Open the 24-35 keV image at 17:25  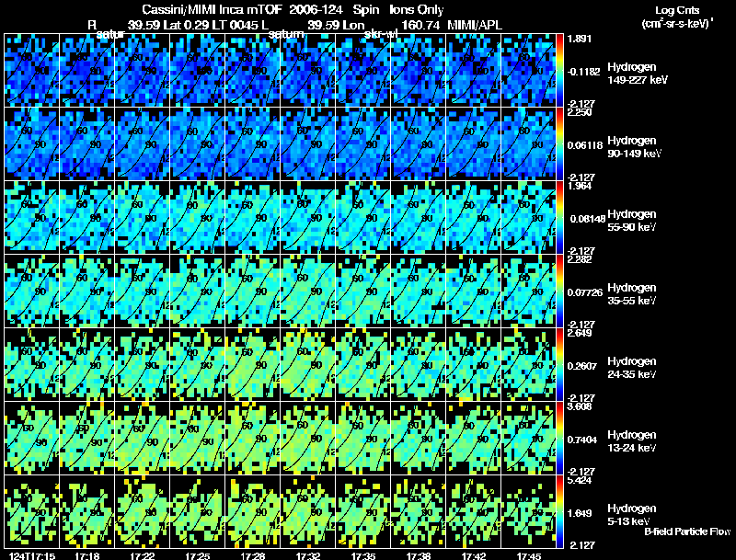pos(198,365)
